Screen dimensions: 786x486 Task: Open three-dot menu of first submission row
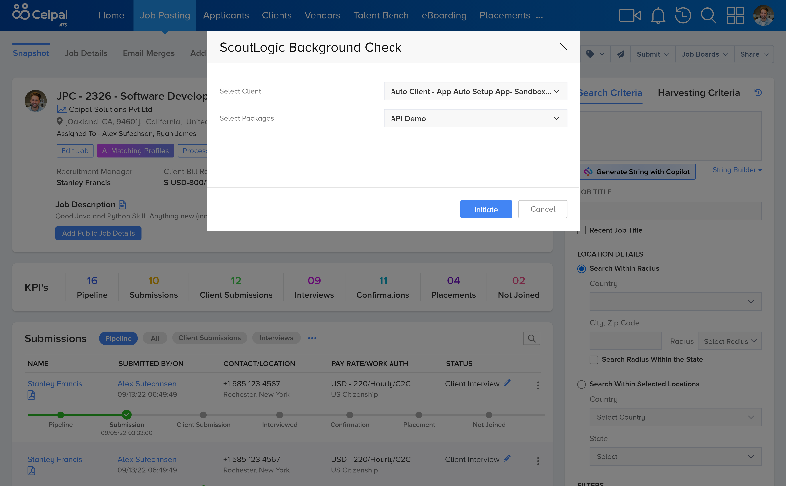pyautogui.click(x=537, y=385)
